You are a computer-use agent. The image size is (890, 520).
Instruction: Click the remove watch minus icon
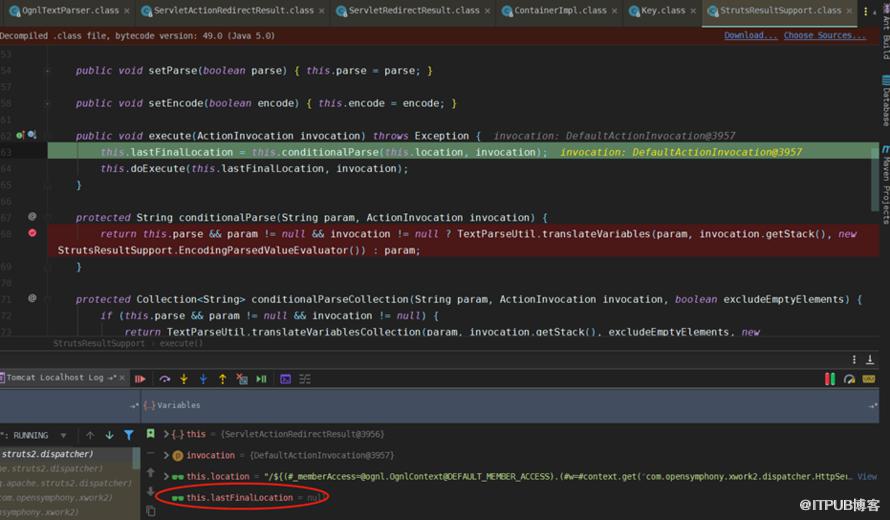150,454
